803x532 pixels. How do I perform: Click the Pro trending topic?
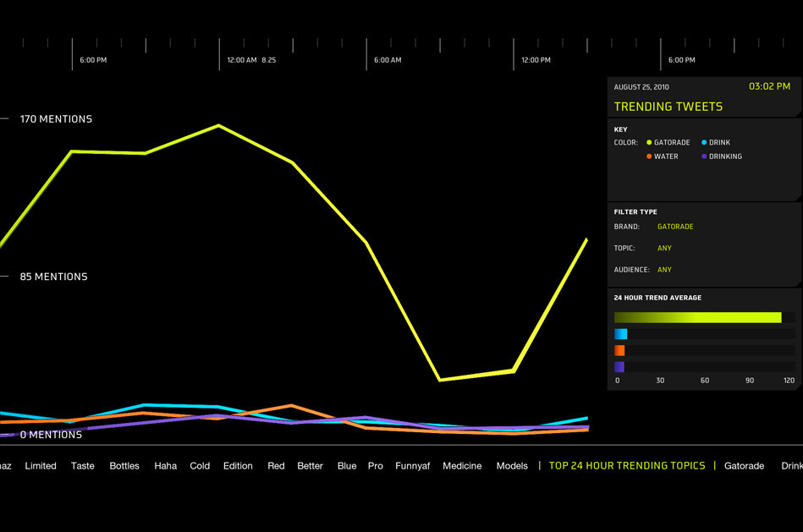coord(376,466)
